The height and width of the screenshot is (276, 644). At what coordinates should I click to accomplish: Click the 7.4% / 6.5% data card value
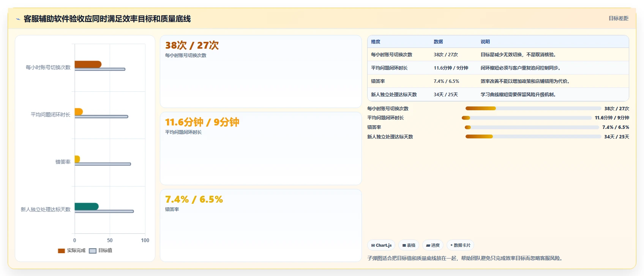pyautogui.click(x=194, y=200)
